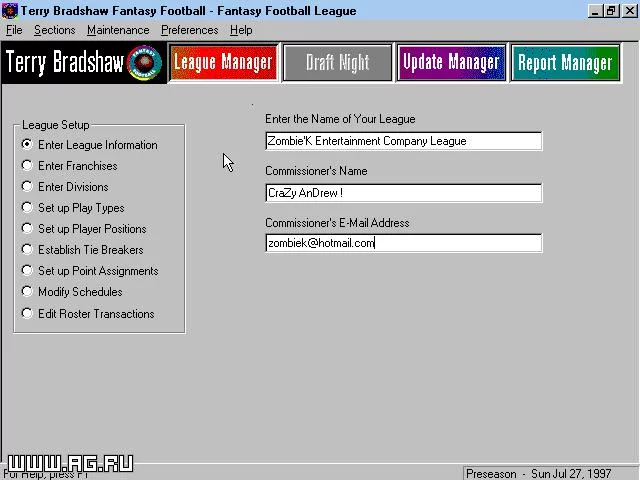Screen dimensions: 640x480
Task: Choose Set up Point Assignments option
Action: (x=90, y=271)
